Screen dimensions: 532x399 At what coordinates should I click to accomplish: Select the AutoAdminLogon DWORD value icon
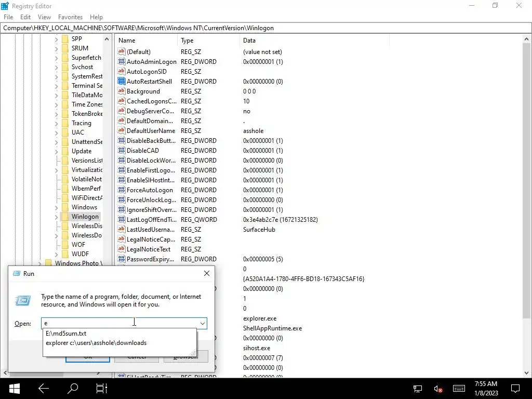pyautogui.click(x=122, y=61)
